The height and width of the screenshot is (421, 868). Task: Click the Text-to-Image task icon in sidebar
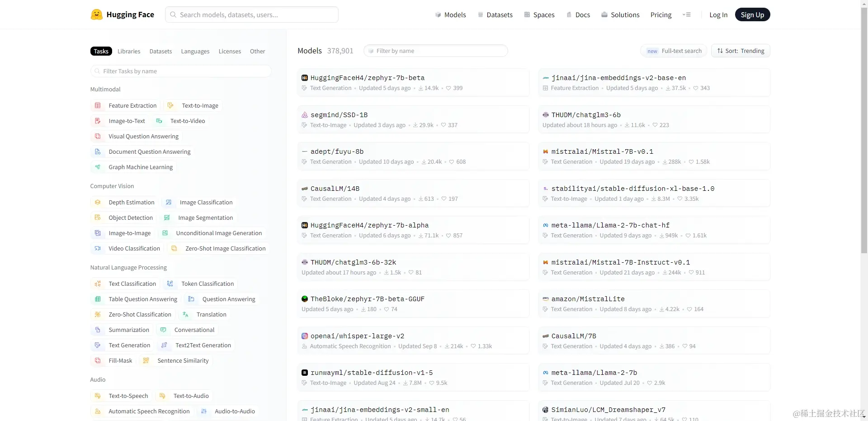tap(170, 105)
